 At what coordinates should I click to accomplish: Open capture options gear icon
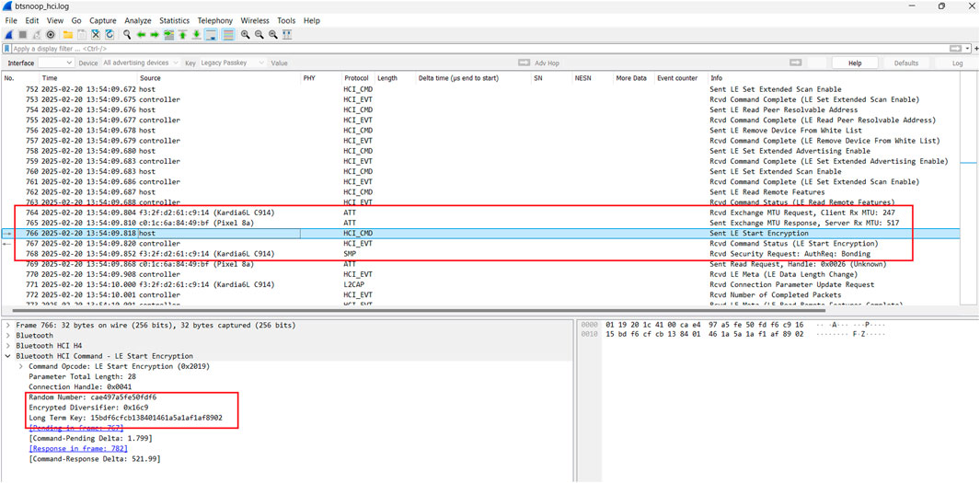click(50, 34)
